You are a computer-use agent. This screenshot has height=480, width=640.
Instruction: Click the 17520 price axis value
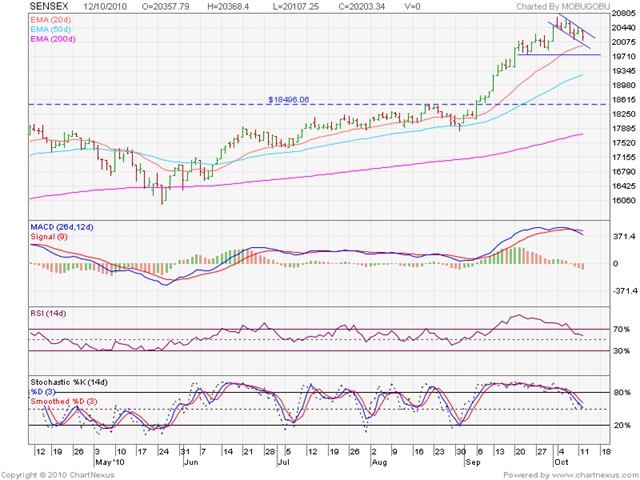coord(623,143)
